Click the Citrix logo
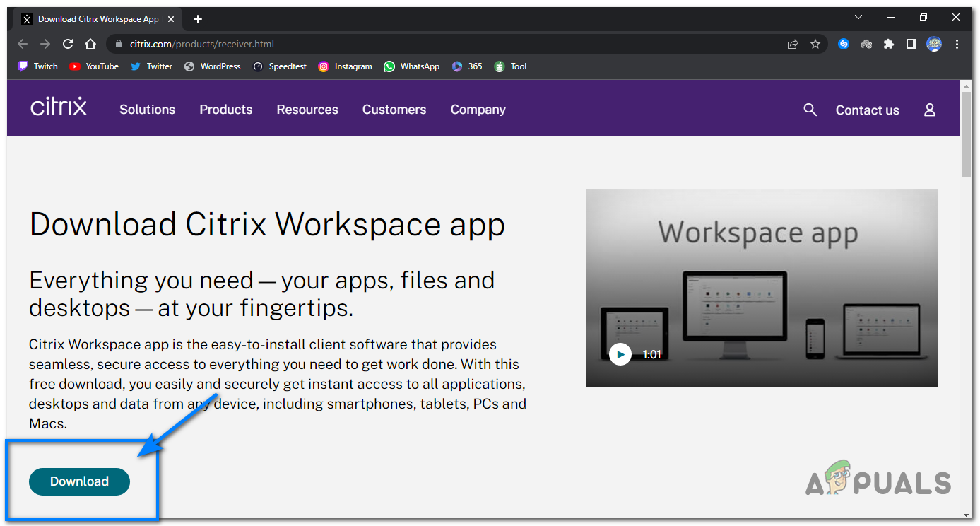 59,107
